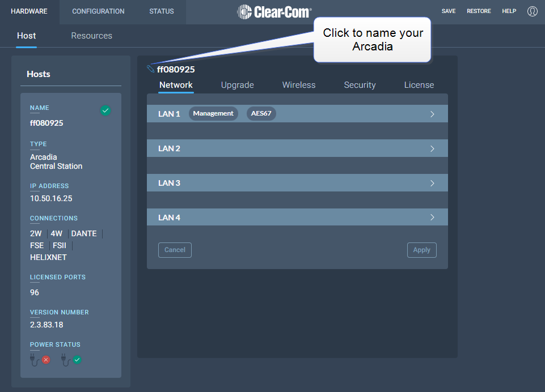Click SAVE in the top bar
545x392 pixels.
point(448,11)
